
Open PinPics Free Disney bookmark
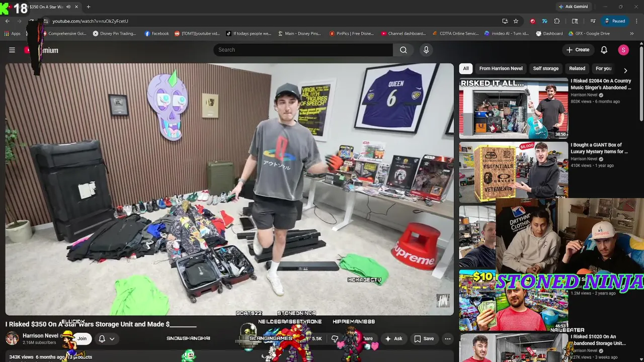click(x=351, y=34)
